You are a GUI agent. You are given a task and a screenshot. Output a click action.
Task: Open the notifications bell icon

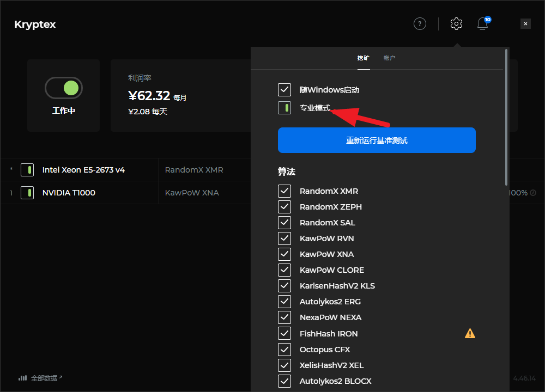[x=483, y=23]
